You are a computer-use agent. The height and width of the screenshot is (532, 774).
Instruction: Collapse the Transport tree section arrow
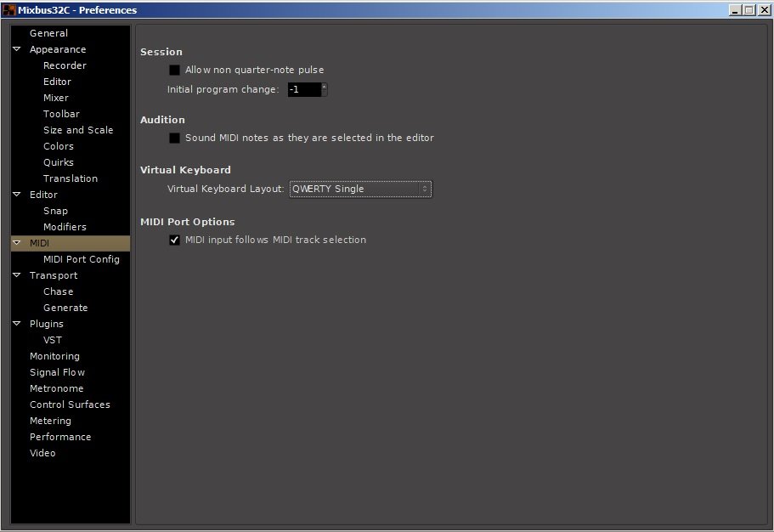[17, 274]
